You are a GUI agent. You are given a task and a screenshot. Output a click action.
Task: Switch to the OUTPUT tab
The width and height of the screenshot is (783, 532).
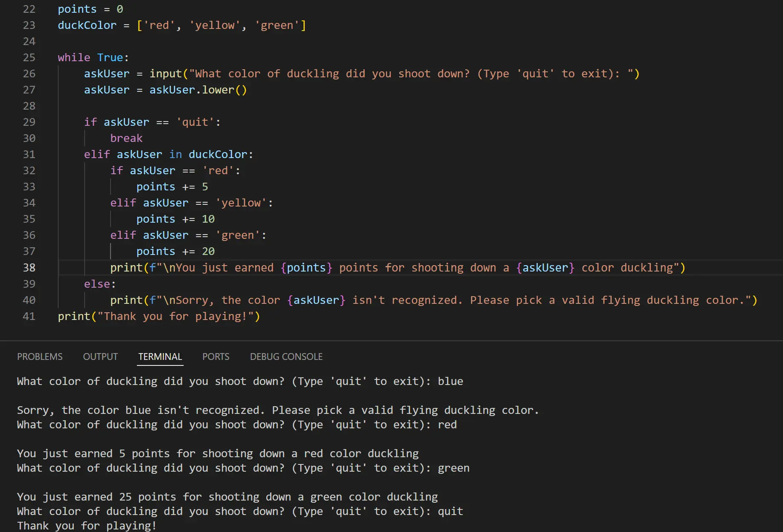(100, 357)
